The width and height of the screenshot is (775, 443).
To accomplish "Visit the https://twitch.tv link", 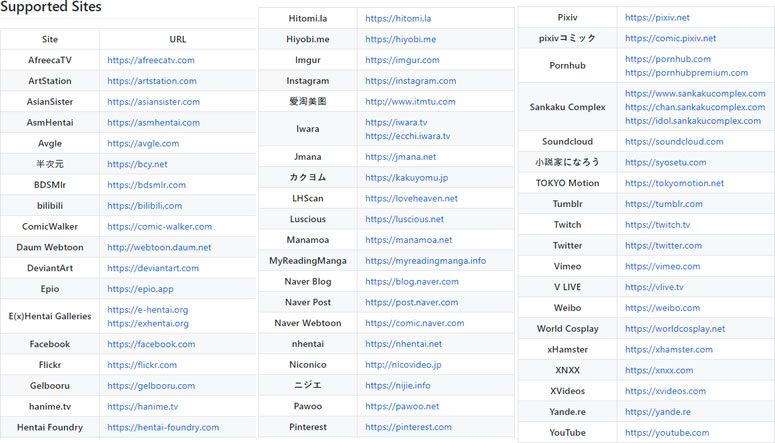I will point(657,224).
